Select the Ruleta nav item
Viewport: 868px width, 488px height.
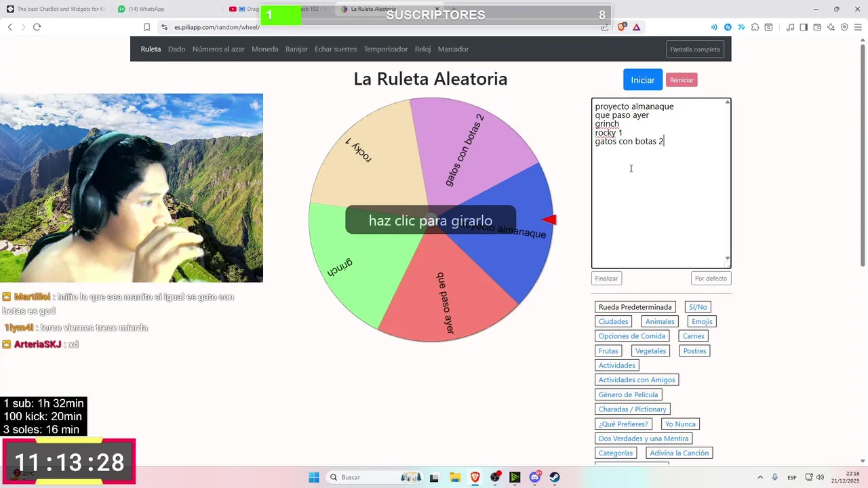(x=151, y=49)
